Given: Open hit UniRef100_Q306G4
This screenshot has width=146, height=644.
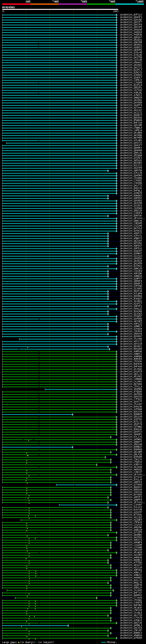Looking at the screenshot, I should 131,329.
